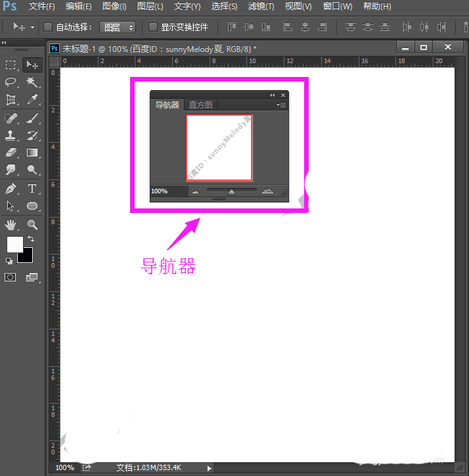Enable the 显示变换控件 checkbox
Viewport: 469px width, 476px height.
[152, 27]
